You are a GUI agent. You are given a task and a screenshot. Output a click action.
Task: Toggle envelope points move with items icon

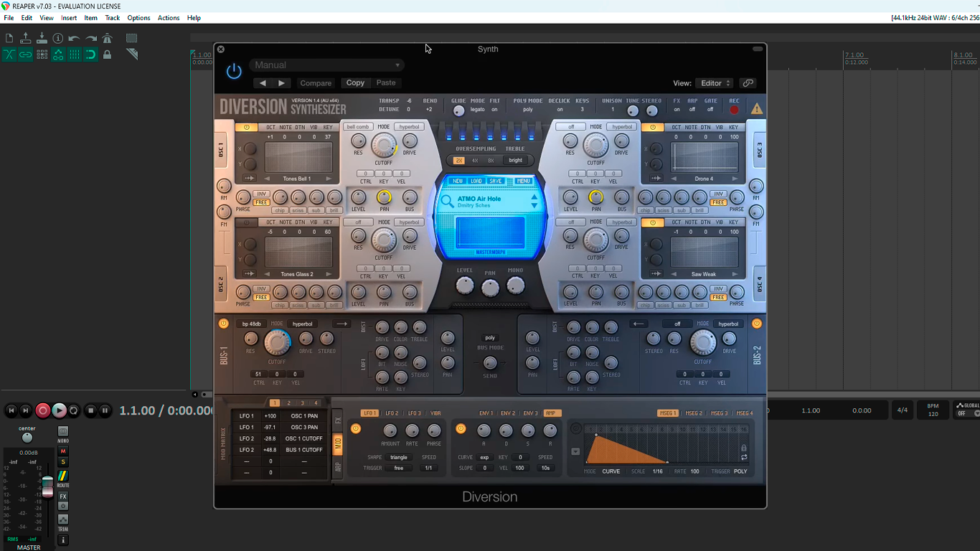(x=58, y=55)
